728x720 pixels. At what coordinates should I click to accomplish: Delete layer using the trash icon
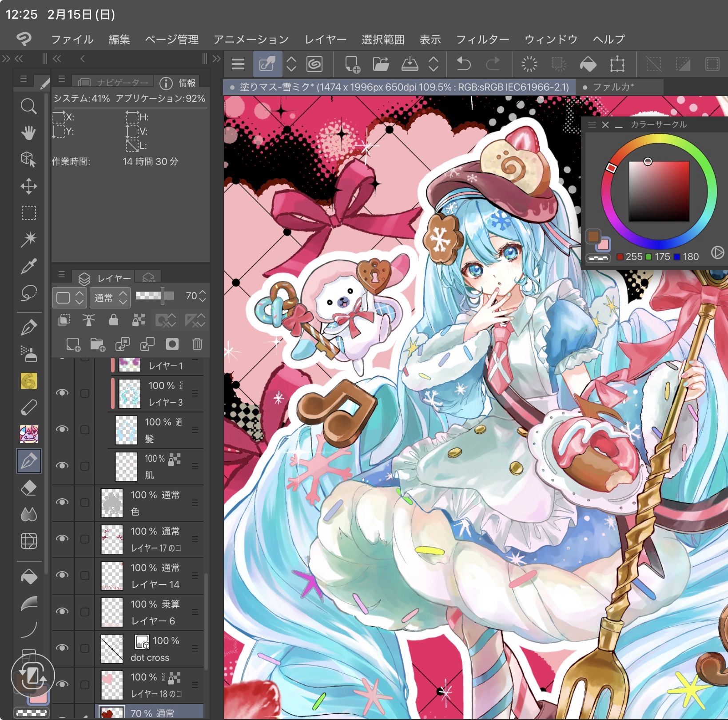coord(197,344)
